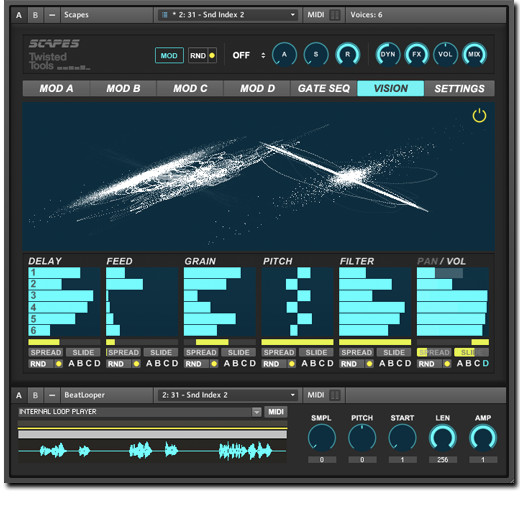Click the PITCH knob in BeatLooper
Viewport: 520px width, 520px height.
click(362, 438)
